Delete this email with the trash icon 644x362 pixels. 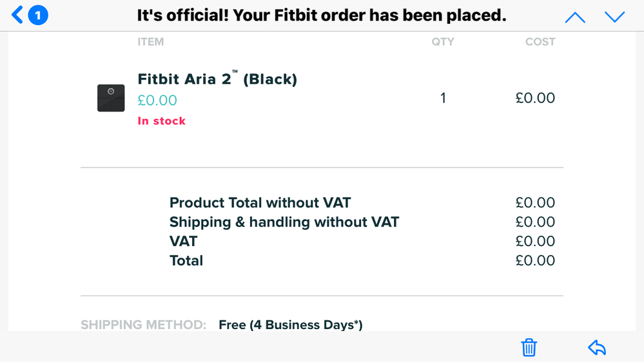coord(529,347)
